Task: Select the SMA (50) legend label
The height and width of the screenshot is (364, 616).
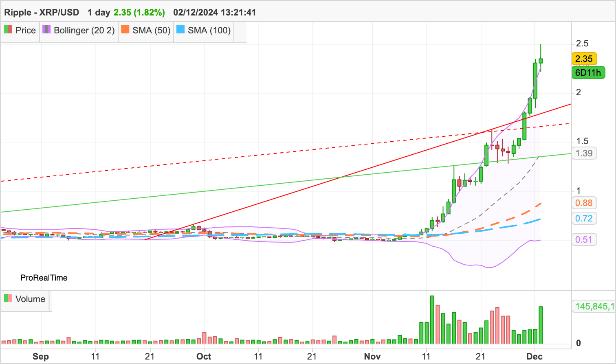Action: click(152, 31)
